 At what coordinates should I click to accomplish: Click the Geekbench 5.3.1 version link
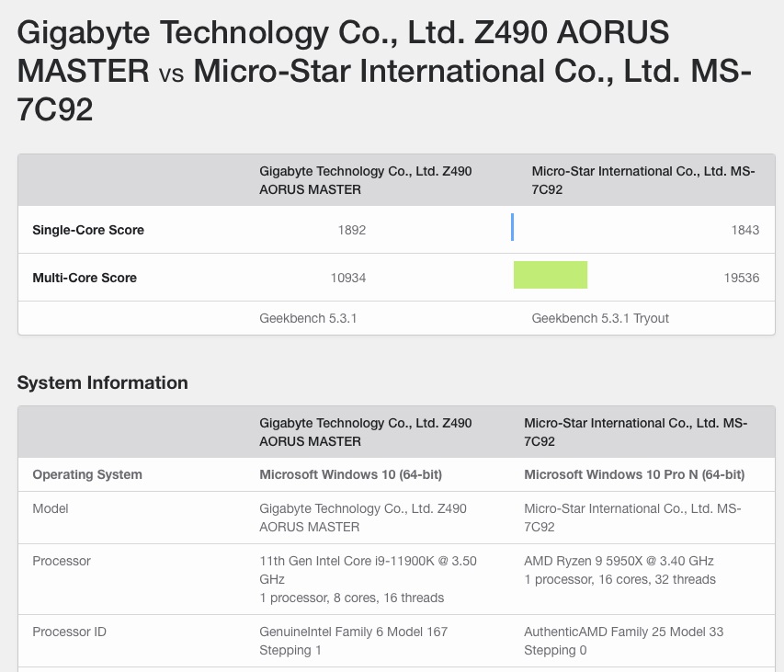312,318
